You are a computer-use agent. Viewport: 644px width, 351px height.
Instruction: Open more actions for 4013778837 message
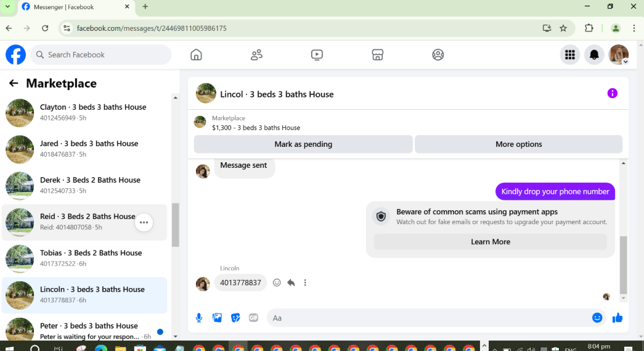[305, 283]
